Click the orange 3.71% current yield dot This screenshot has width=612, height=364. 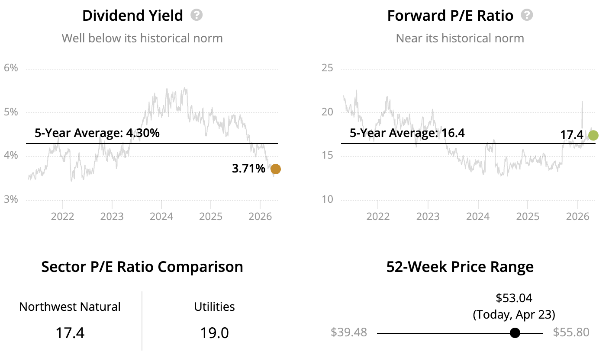(275, 169)
